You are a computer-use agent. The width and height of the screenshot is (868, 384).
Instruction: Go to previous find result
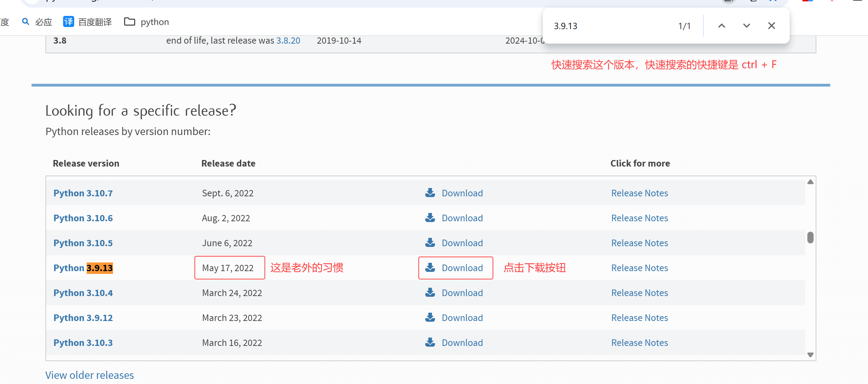click(x=721, y=26)
